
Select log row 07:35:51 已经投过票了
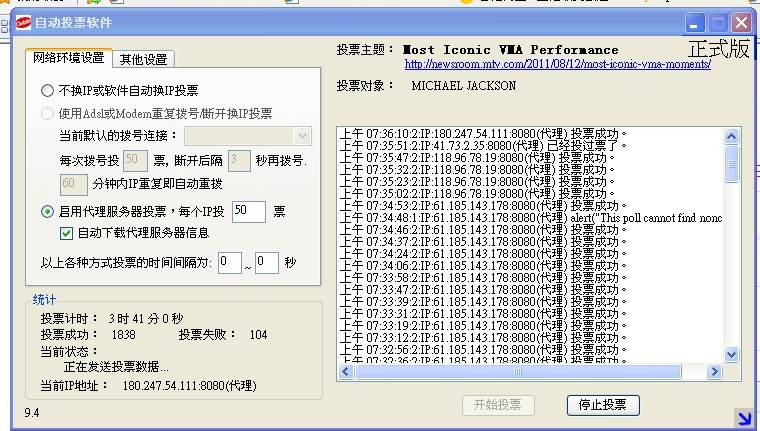pyautogui.click(x=483, y=145)
